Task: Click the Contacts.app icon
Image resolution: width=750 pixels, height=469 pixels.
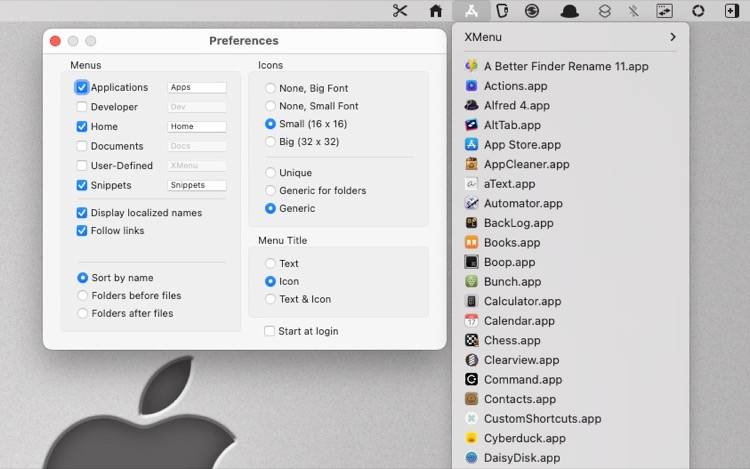Action: tap(471, 399)
